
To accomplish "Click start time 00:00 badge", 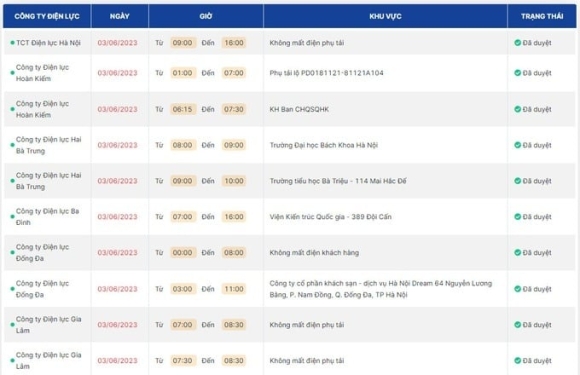I will click(183, 253).
